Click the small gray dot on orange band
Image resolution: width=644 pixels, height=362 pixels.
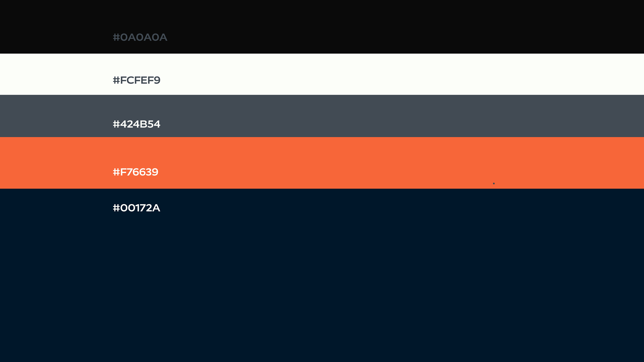[x=494, y=183]
